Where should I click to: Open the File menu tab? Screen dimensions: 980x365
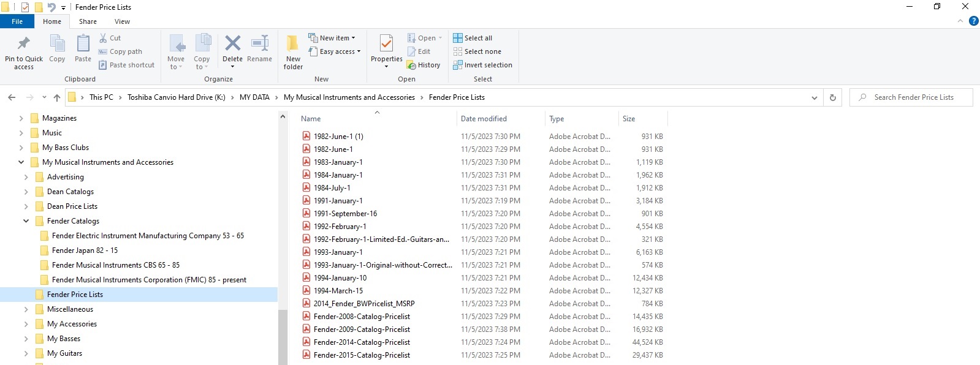click(x=17, y=21)
